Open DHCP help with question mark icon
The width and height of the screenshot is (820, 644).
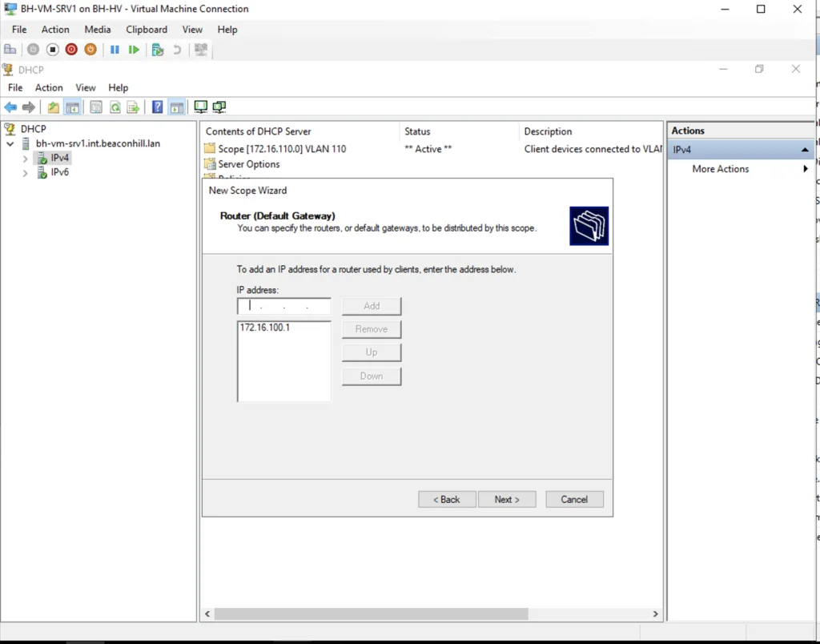tap(157, 107)
